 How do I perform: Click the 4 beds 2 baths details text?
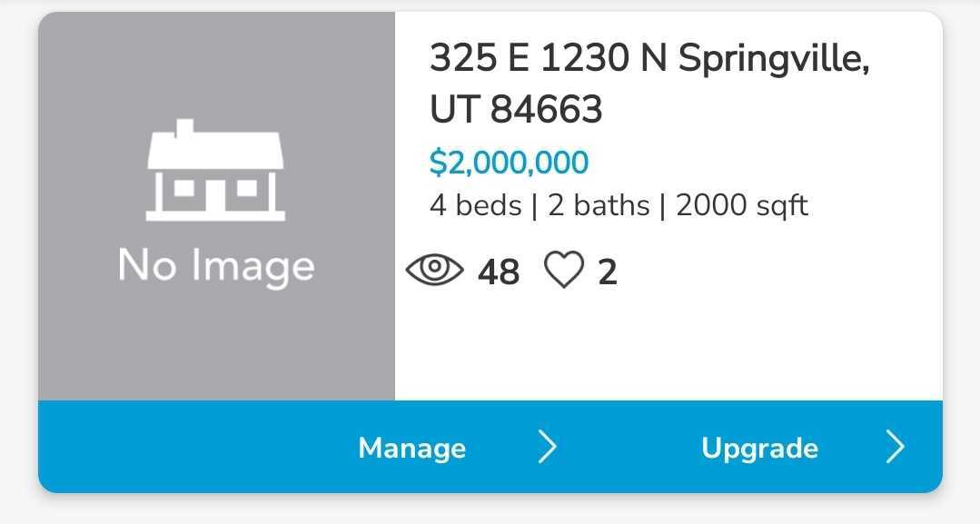pos(619,204)
